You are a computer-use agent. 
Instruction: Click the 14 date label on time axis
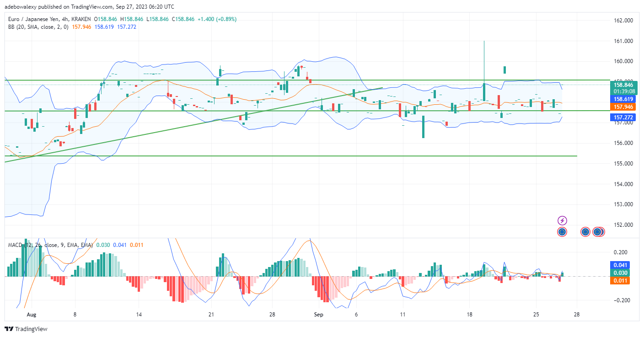(x=139, y=315)
